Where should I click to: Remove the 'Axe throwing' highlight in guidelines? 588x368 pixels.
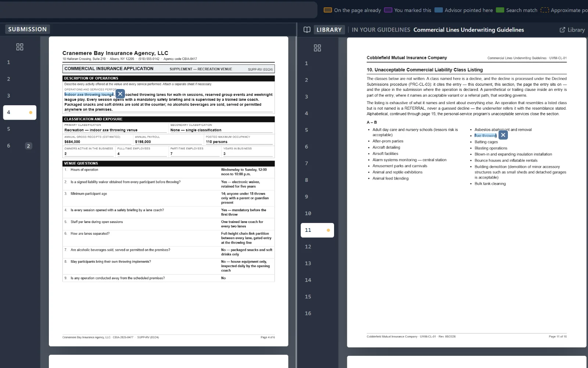(503, 135)
